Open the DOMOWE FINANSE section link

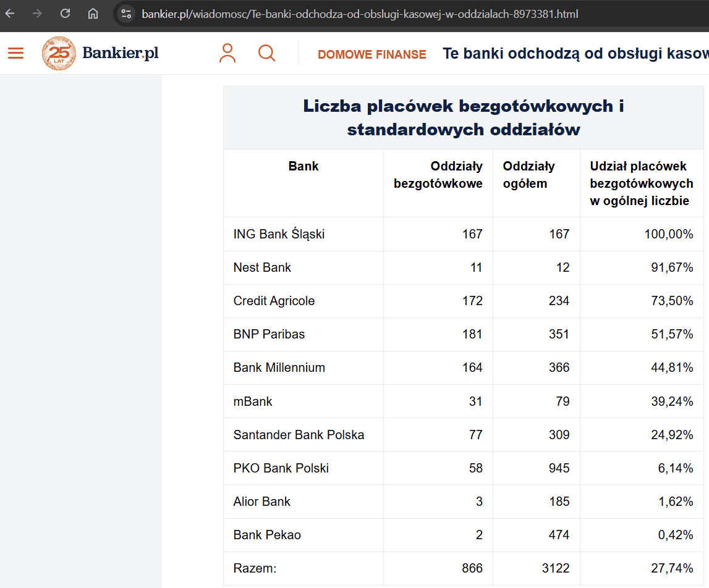pos(371,54)
